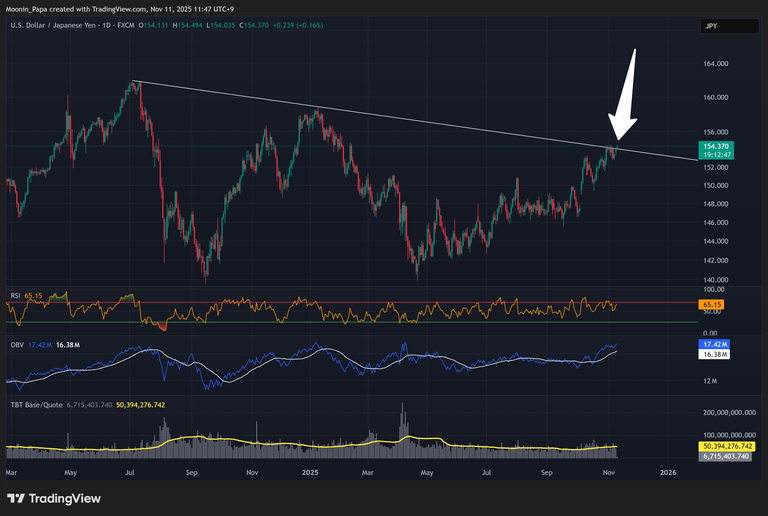
Task: Click the yellow 50,394,276.742 volume tag
Action: click(x=726, y=446)
